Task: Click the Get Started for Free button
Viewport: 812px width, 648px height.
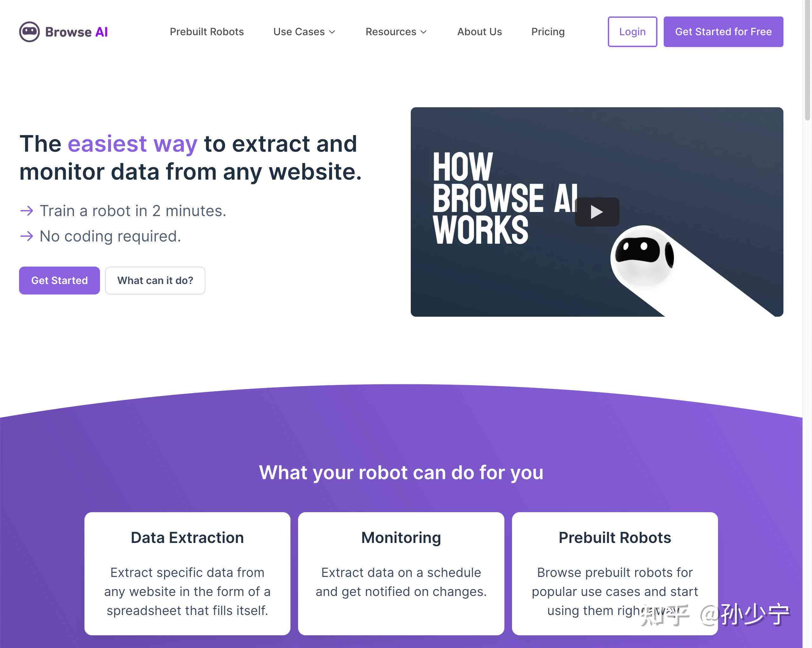Action: point(723,31)
